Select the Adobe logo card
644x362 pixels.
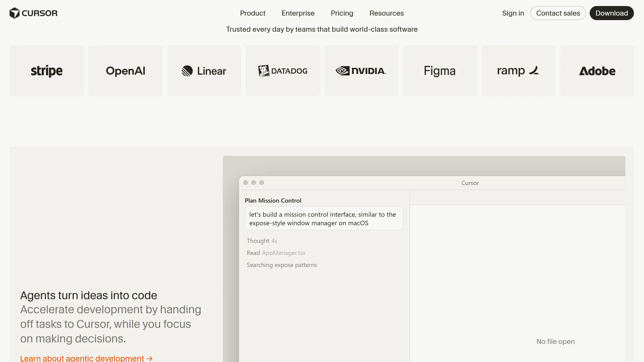[597, 71]
